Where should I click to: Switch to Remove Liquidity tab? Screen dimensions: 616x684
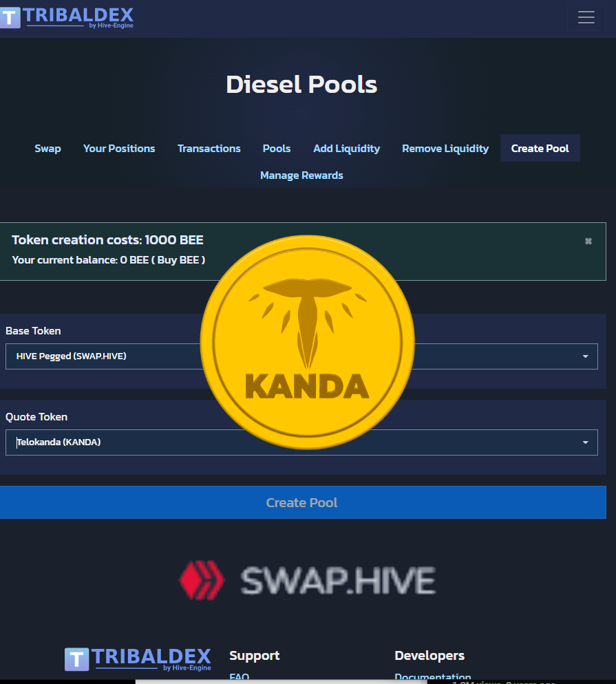click(x=445, y=149)
